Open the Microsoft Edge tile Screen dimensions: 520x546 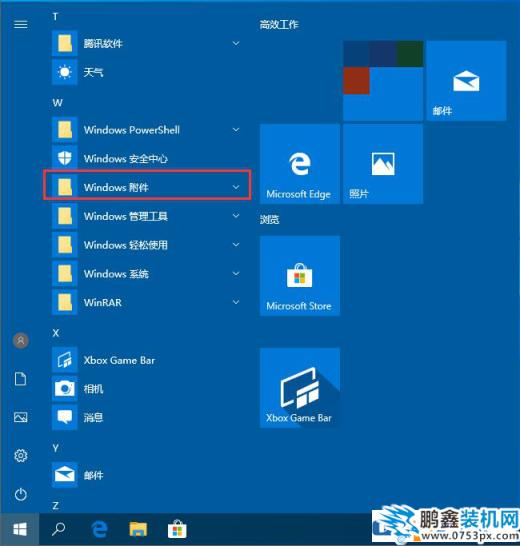click(x=300, y=164)
